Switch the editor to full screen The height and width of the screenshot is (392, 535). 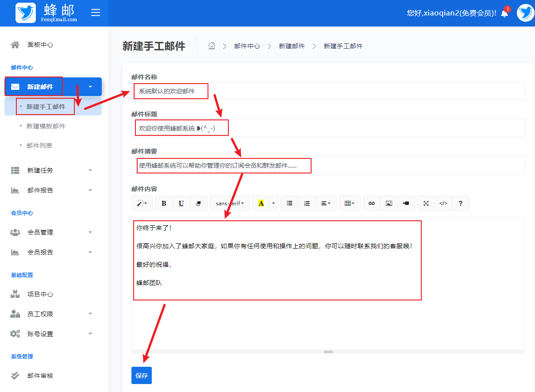[x=426, y=203]
